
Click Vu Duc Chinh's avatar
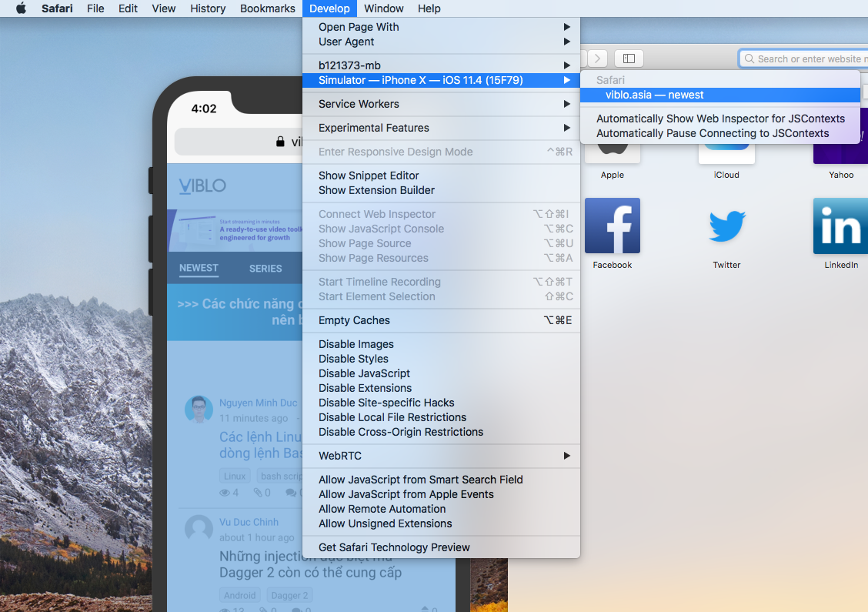pyautogui.click(x=199, y=528)
